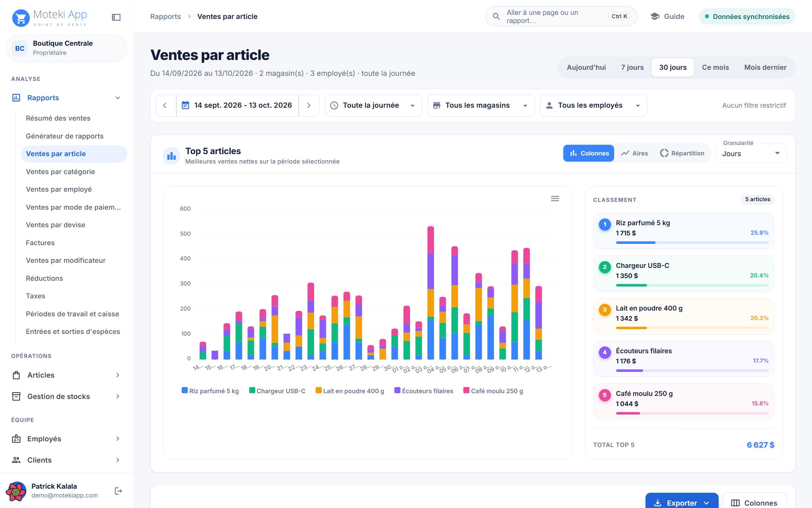
Task: Switch chart view to Répartition
Action: pos(682,153)
